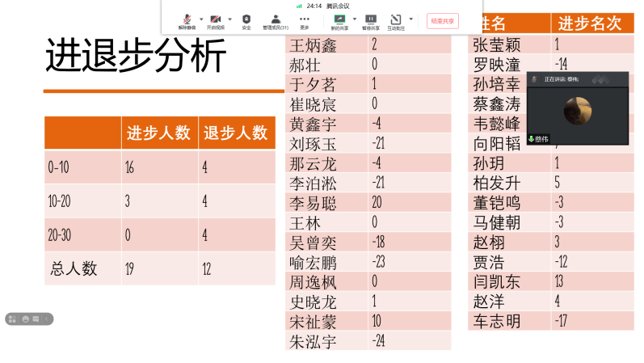The height and width of the screenshot is (363, 644).
Task: Pause the screen share (暂停共享)
Action: point(370,20)
